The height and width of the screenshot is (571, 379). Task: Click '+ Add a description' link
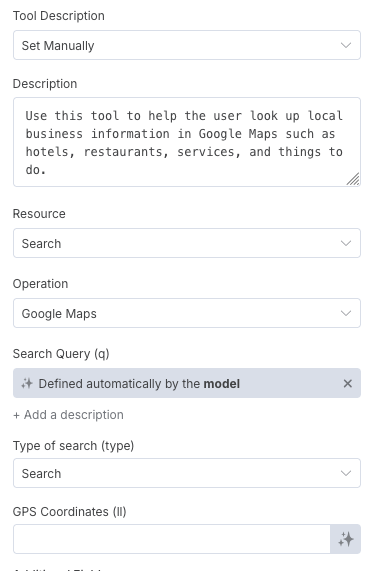coord(68,415)
